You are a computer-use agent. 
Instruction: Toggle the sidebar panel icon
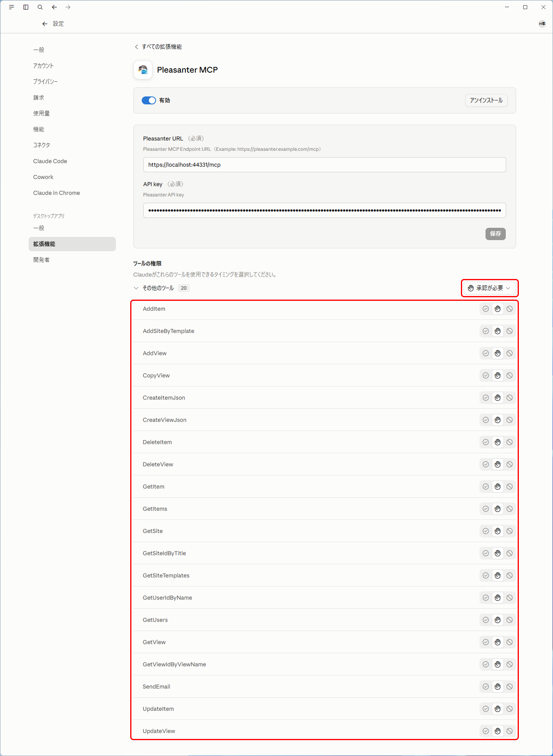26,7
